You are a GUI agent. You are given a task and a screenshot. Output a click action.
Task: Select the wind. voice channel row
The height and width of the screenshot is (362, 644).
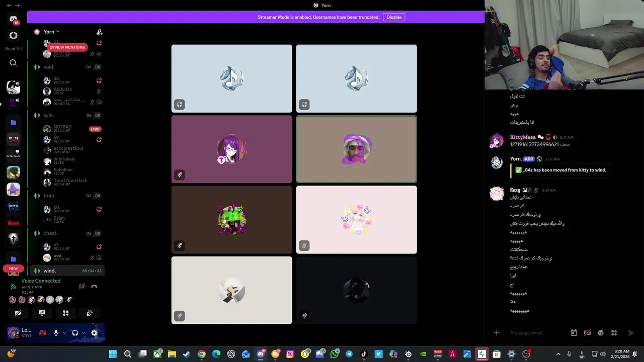pyautogui.click(x=67, y=270)
